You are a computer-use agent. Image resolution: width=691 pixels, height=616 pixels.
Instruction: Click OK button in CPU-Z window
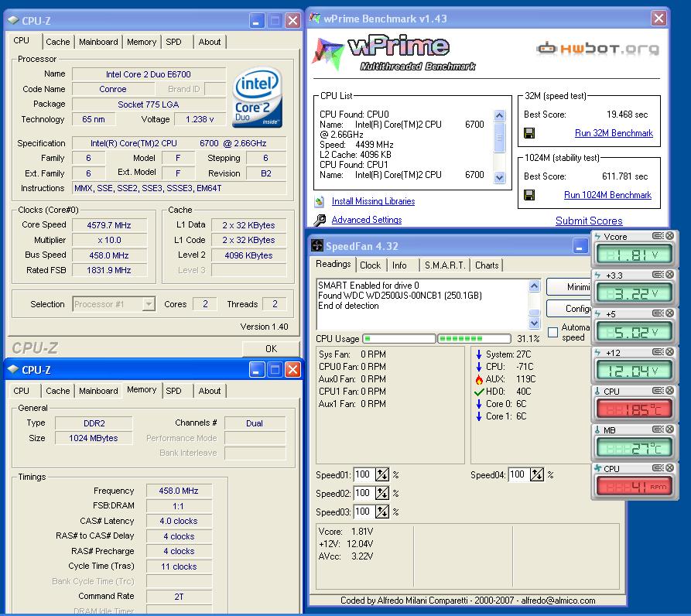(271, 348)
